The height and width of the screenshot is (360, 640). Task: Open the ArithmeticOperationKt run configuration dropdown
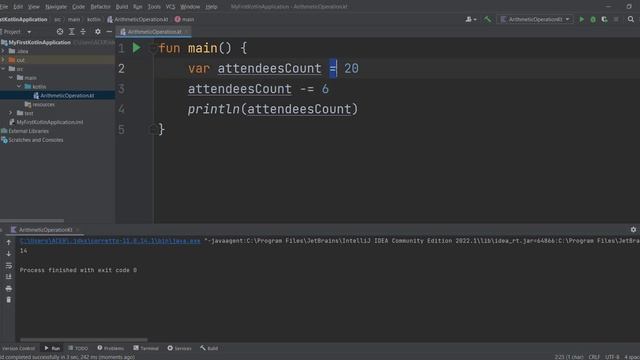535,19
